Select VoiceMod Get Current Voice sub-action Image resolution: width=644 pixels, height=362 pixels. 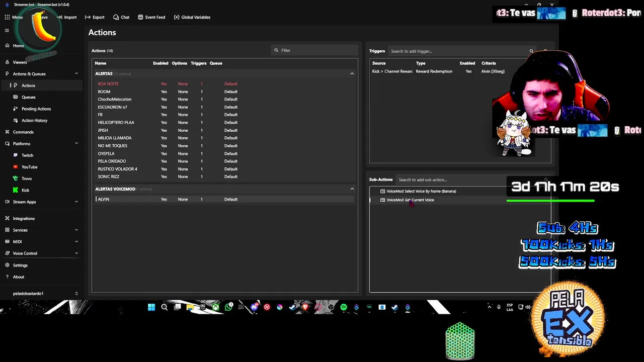410,200
